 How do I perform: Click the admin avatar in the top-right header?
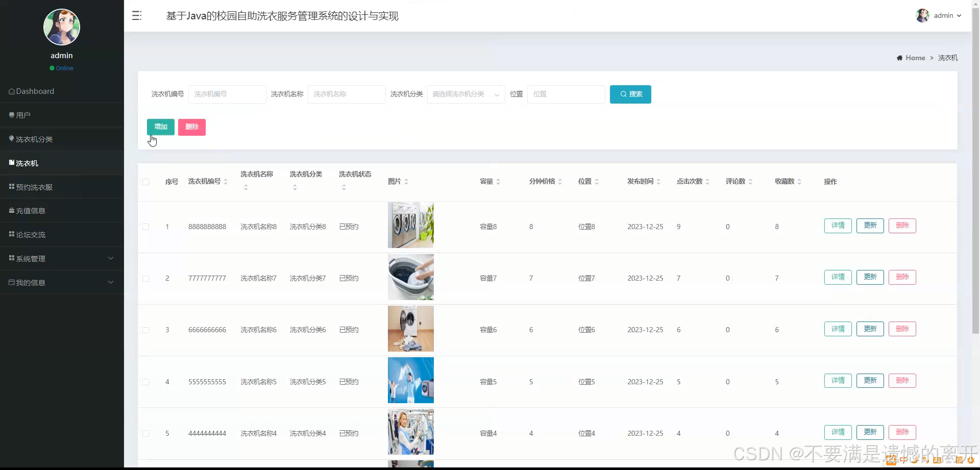pyautogui.click(x=922, y=15)
